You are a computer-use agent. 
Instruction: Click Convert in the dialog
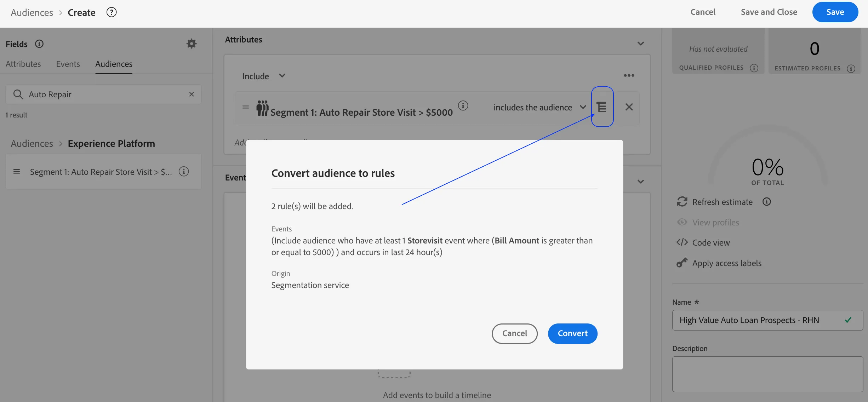(x=573, y=333)
